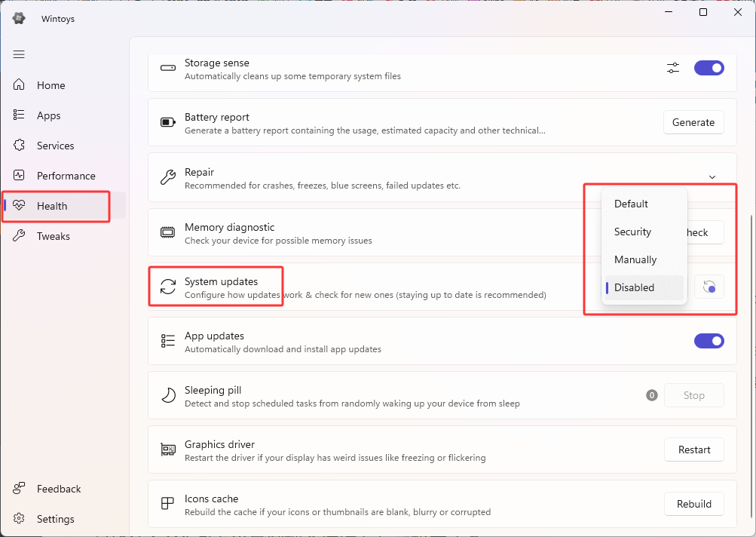Click the check-for-updates refresh icon
This screenshot has height=537, width=756.
click(709, 287)
